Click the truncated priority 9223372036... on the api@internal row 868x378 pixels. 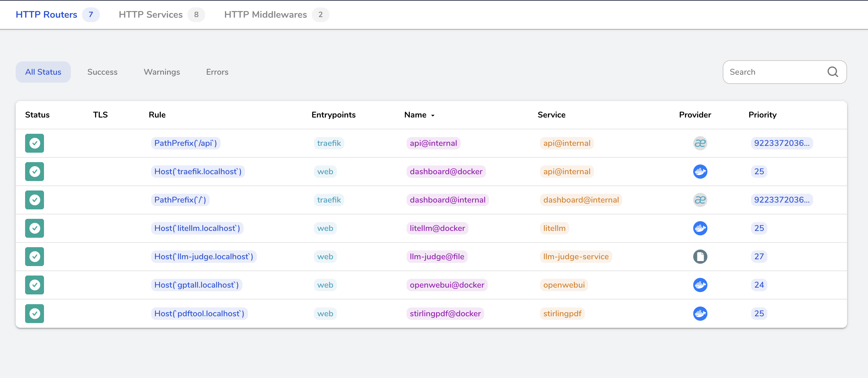point(781,143)
